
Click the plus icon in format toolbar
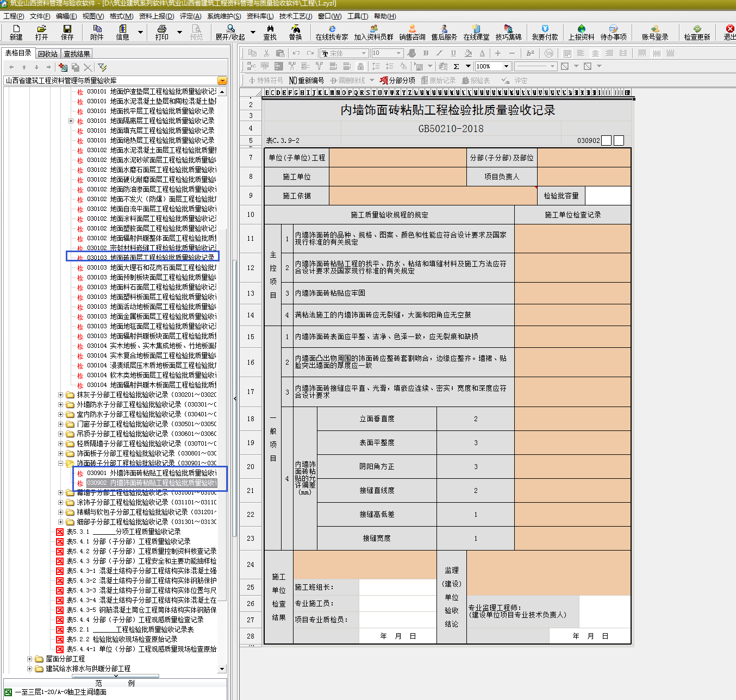pos(497,53)
